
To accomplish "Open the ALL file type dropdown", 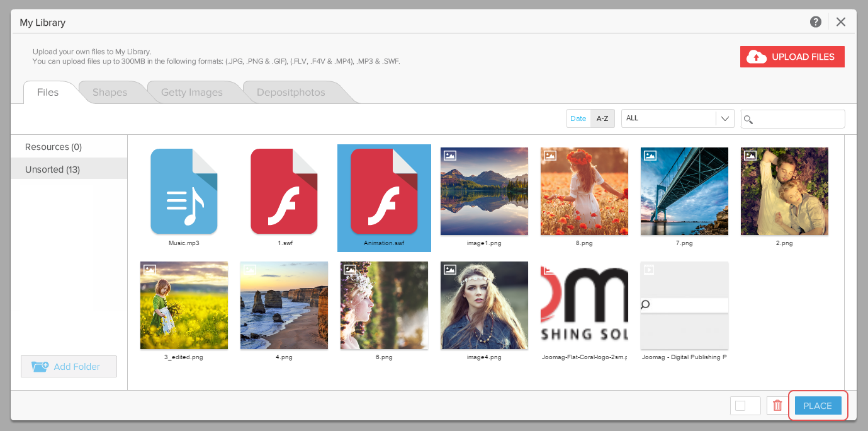I will [677, 118].
